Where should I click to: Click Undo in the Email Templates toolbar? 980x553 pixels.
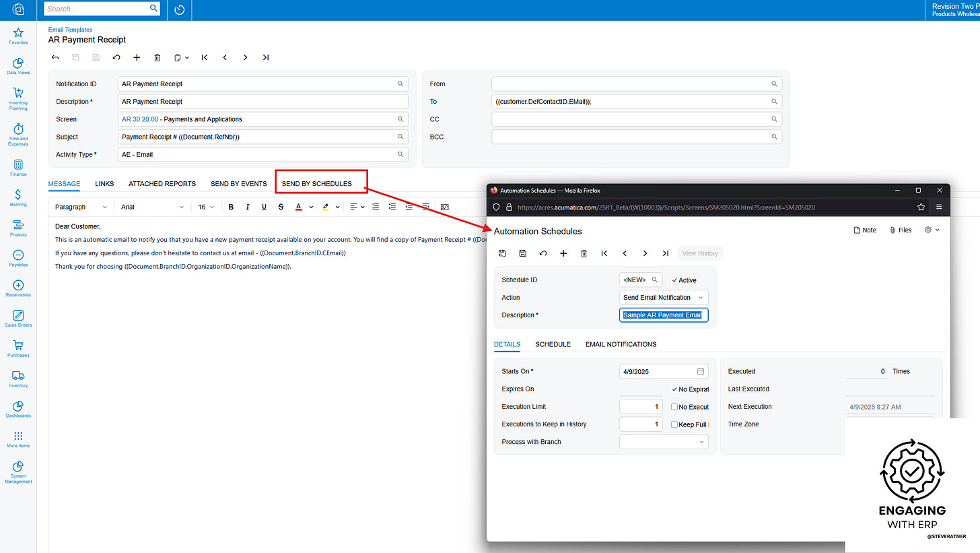pyautogui.click(x=116, y=58)
